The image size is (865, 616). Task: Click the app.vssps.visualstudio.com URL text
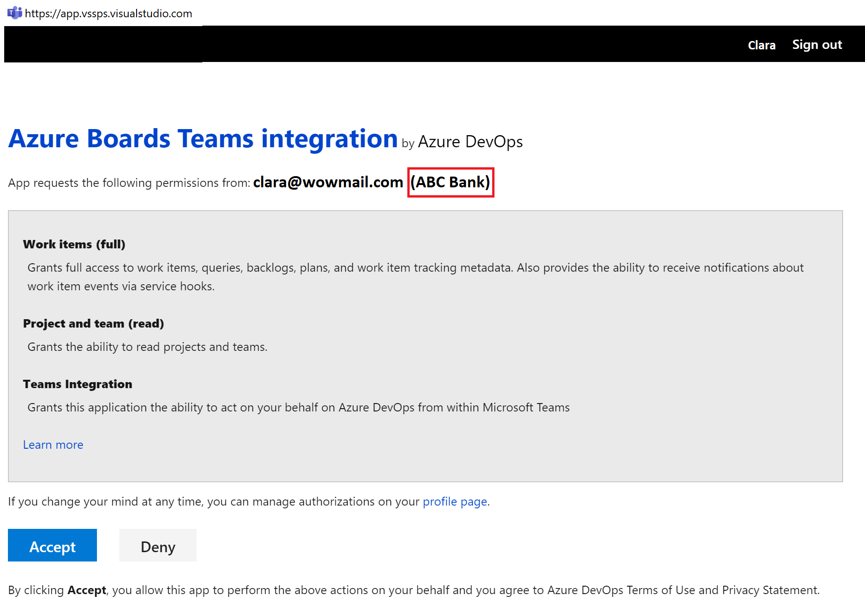[109, 14]
